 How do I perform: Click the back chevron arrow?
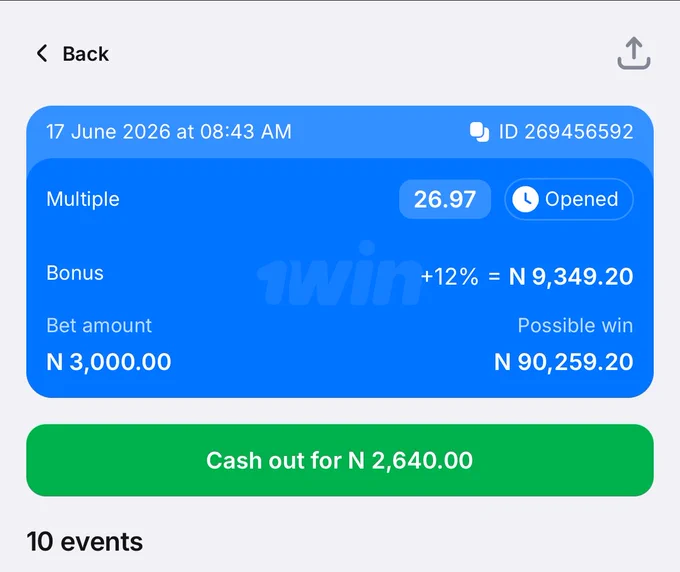pos(42,53)
